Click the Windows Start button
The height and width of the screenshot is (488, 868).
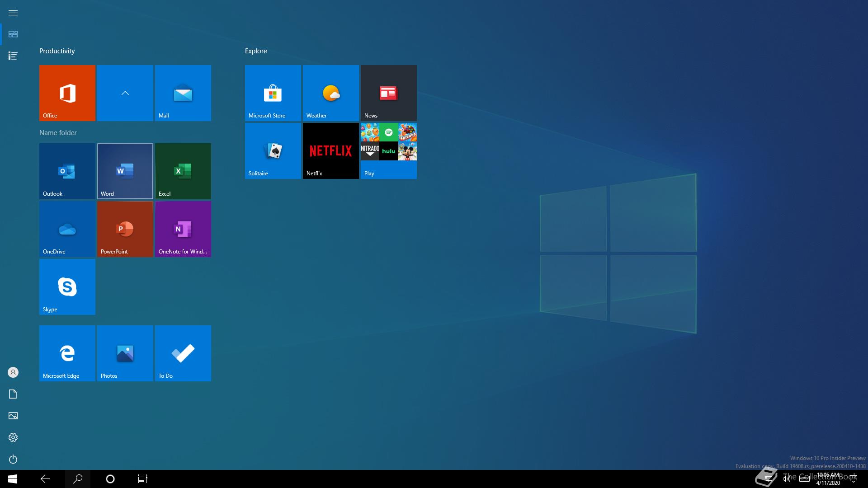(x=13, y=479)
